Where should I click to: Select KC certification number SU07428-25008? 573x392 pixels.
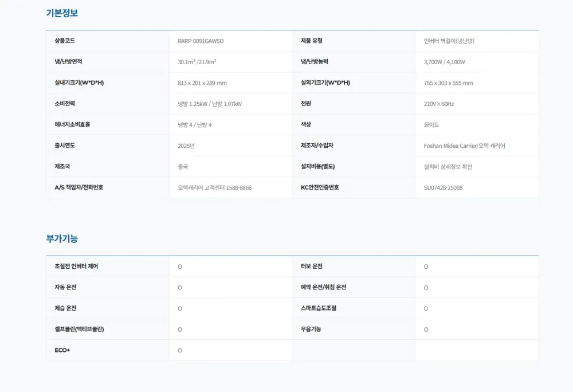pos(444,188)
